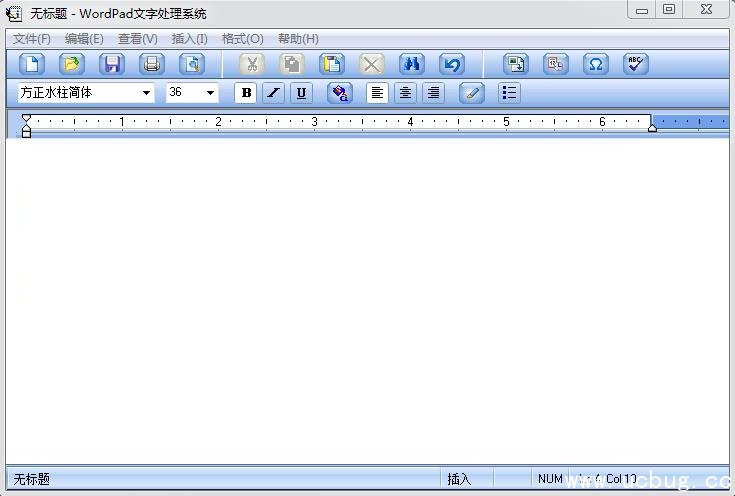The image size is (735, 496).
Task: Toggle italic formatting
Action: click(x=273, y=93)
